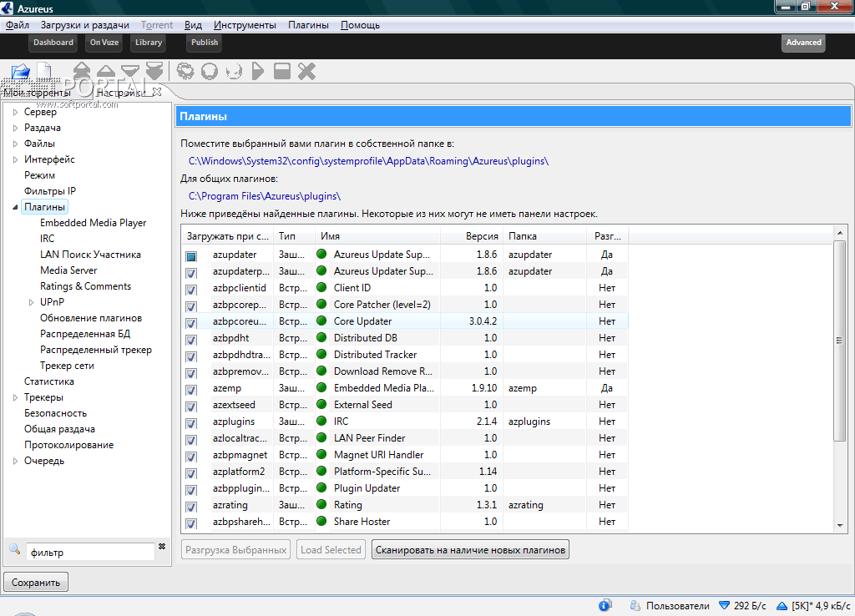Screen dimensions: 855x616
Task: Click the move up queue arrow icon
Action: pos(106,71)
